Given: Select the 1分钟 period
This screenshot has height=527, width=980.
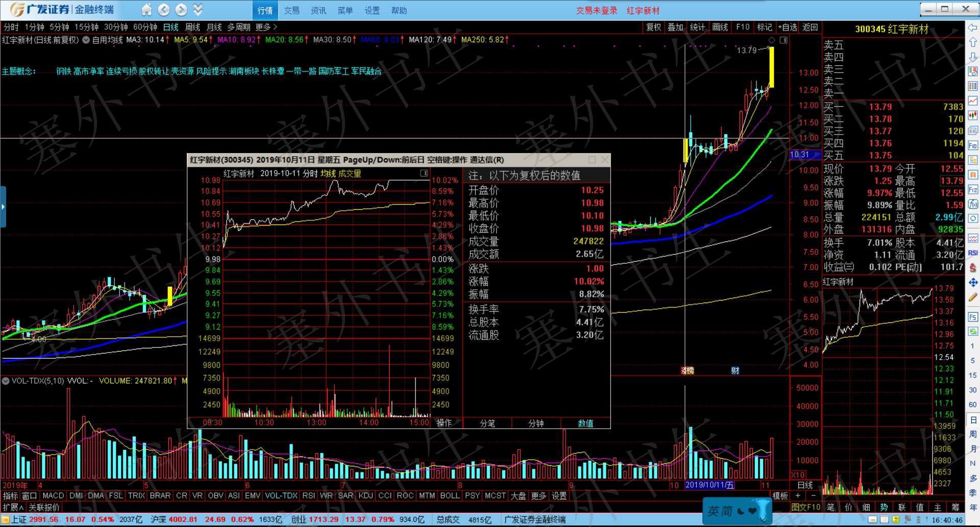Looking at the screenshot, I should (35, 27).
